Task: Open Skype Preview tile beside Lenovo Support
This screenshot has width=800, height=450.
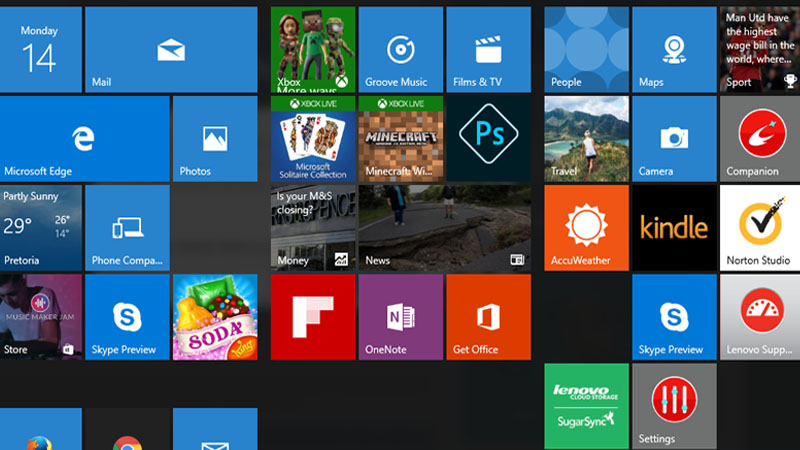Action: (674, 317)
